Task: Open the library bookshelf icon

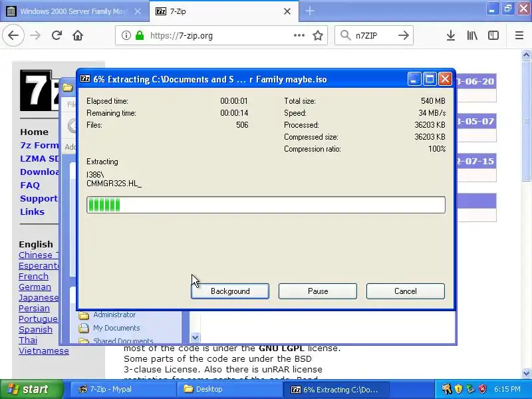Action: pyautogui.click(x=472, y=35)
